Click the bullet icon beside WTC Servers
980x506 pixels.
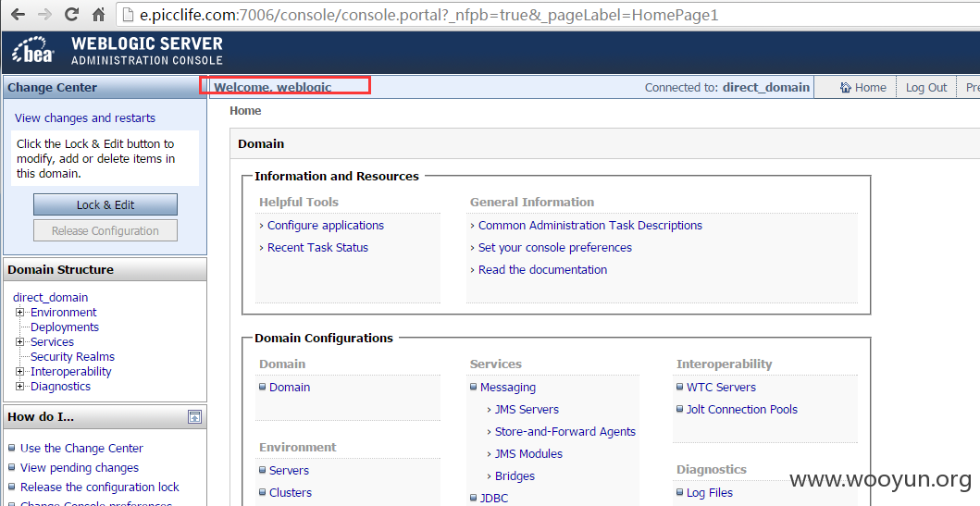(680, 387)
